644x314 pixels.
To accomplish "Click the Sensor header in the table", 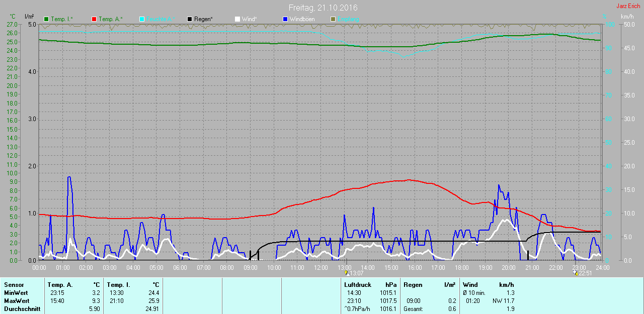I will click(14, 285).
